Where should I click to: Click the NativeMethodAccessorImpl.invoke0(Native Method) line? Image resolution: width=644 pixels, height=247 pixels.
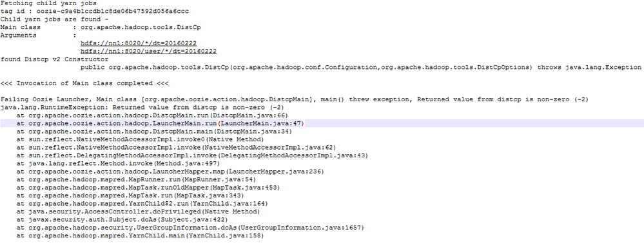coord(140,139)
